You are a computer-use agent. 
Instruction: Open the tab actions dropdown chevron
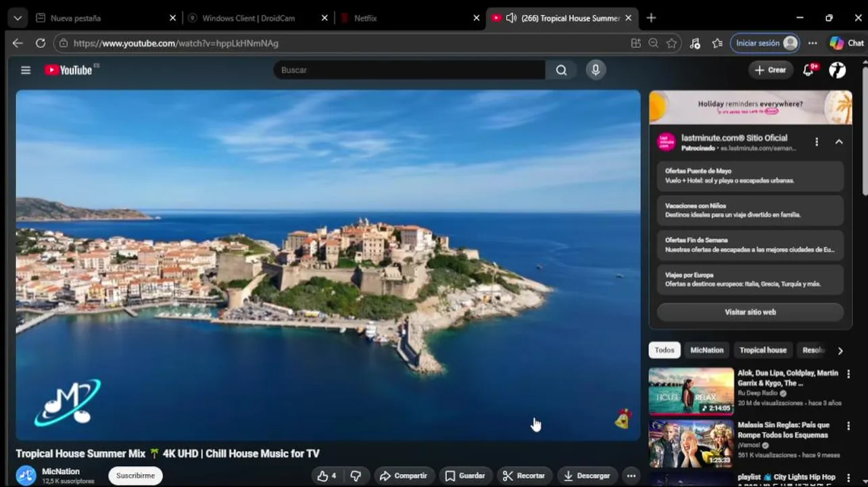pos(18,18)
